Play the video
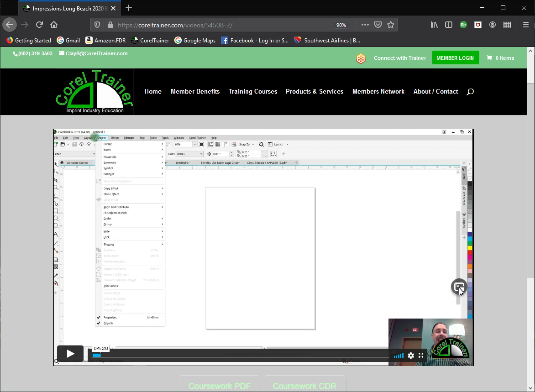 (x=70, y=354)
